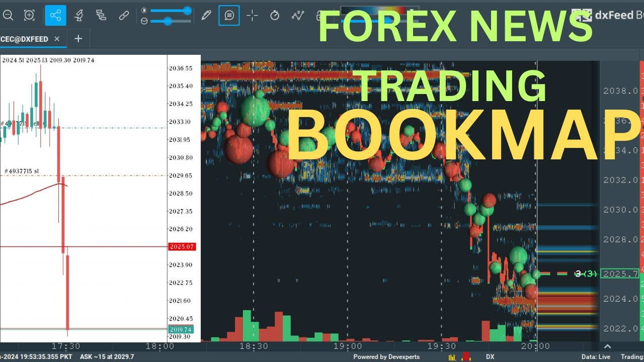Viewport: 644px width, 362px height.
Task: Add a new tab with plus button
Action: [78, 39]
